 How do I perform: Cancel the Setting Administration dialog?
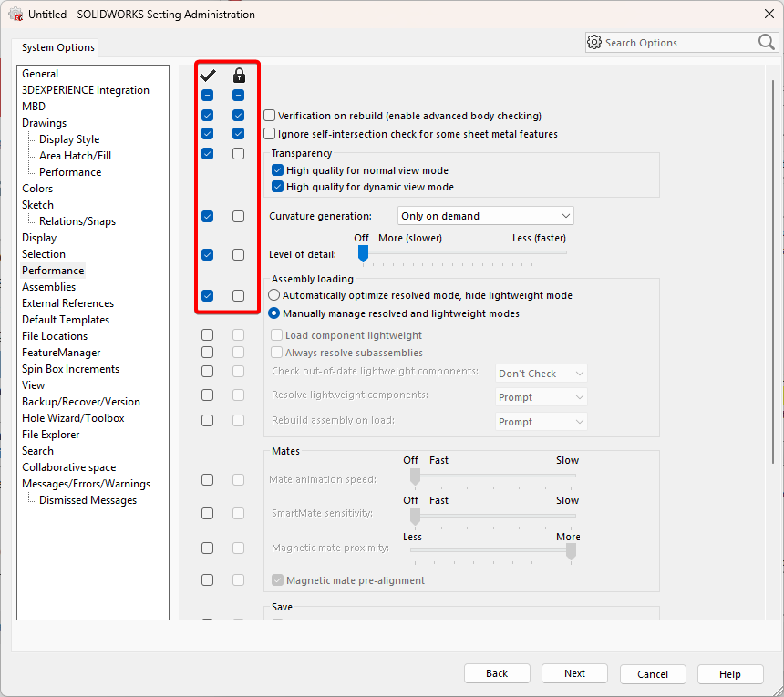pyautogui.click(x=653, y=674)
